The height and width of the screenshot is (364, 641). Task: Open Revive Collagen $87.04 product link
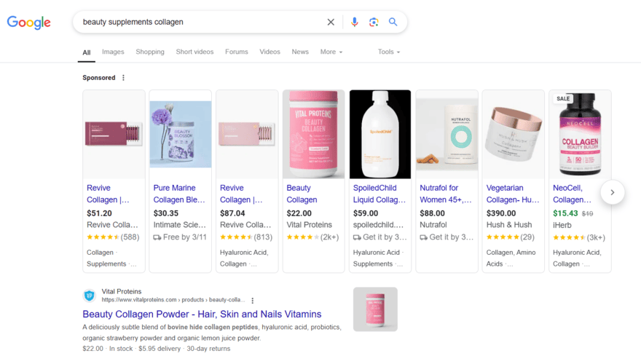(x=241, y=194)
